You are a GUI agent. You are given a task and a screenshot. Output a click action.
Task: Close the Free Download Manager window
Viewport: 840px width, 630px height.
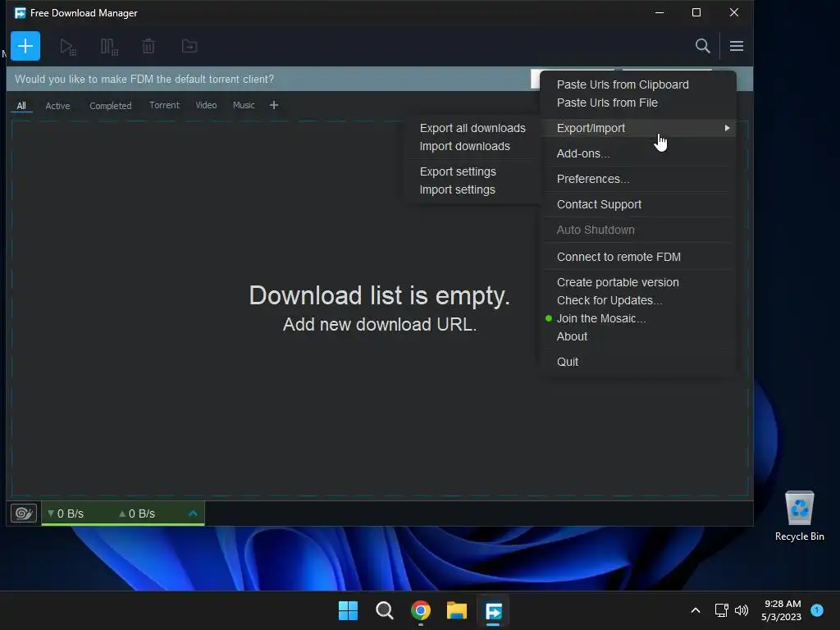click(734, 12)
